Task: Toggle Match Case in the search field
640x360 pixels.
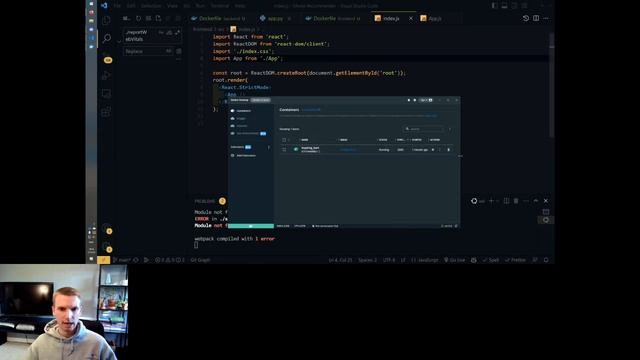Action: (161, 32)
